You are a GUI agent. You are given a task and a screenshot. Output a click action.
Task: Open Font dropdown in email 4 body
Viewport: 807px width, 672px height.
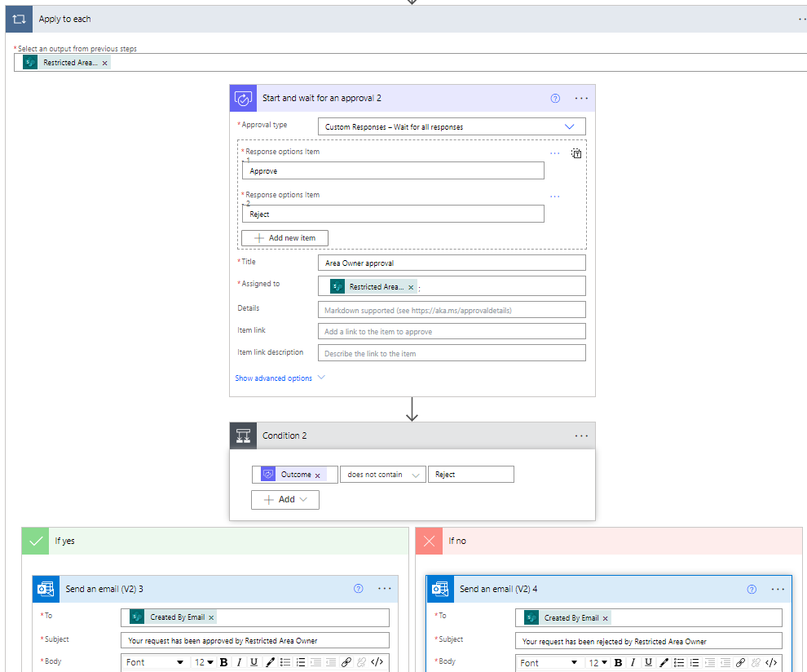(x=549, y=663)
